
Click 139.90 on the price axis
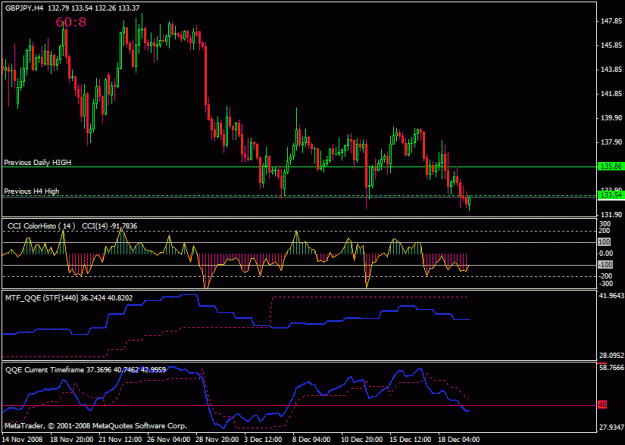[x=611, y=118]
